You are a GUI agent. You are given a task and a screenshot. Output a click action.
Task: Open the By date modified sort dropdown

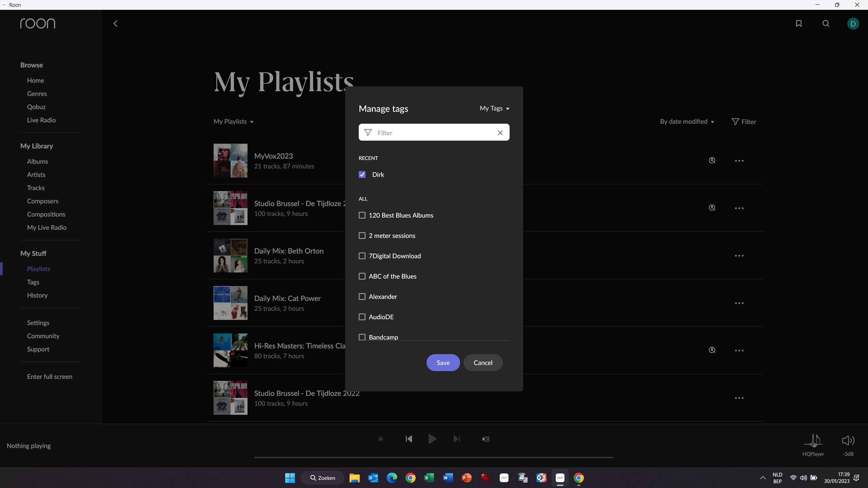click(x=687, y=122)
